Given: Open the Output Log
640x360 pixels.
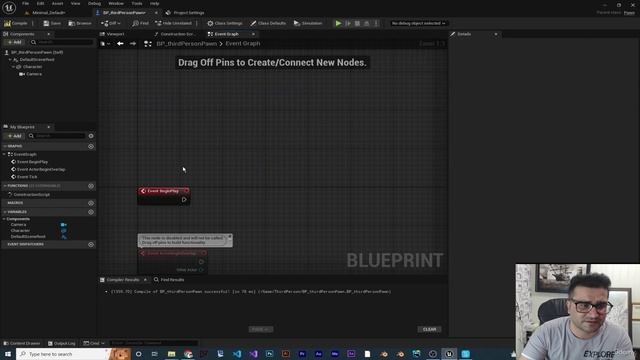Looking at the screenshot, I should pyautogui.click(x=62, y=343).
